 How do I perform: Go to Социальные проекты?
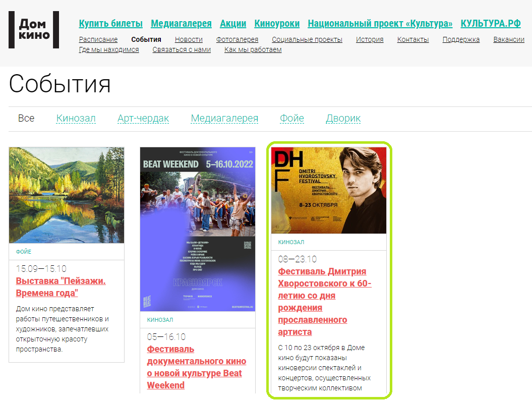point(307,39)
